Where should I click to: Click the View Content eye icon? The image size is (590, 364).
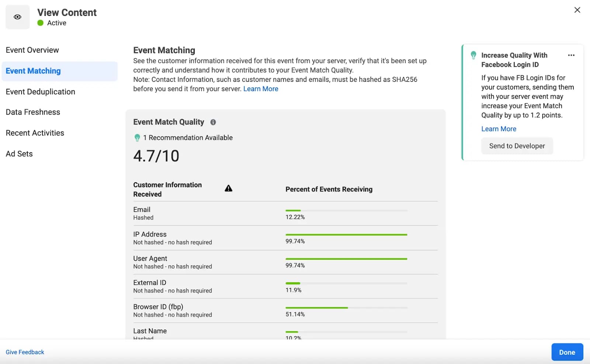tap(17, 17)
